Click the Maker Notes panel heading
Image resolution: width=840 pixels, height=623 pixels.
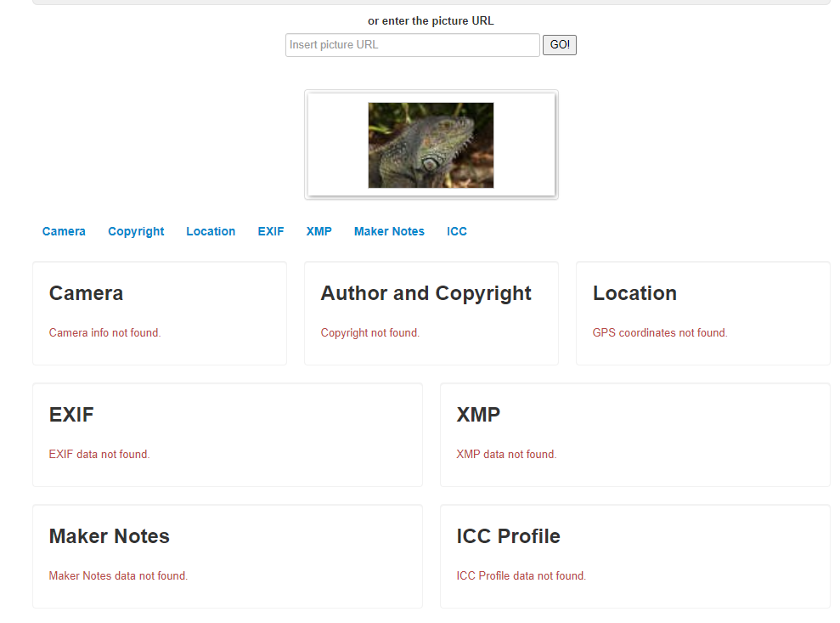(110, 536)
